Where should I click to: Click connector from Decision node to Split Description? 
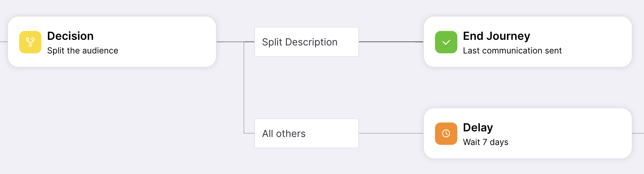[x=235, y=42]
